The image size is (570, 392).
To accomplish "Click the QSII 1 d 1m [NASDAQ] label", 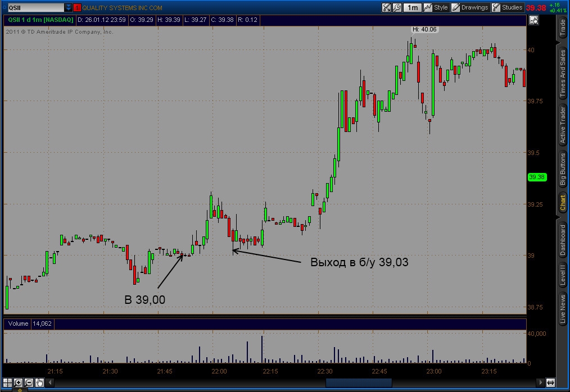I will pos(40,20).
